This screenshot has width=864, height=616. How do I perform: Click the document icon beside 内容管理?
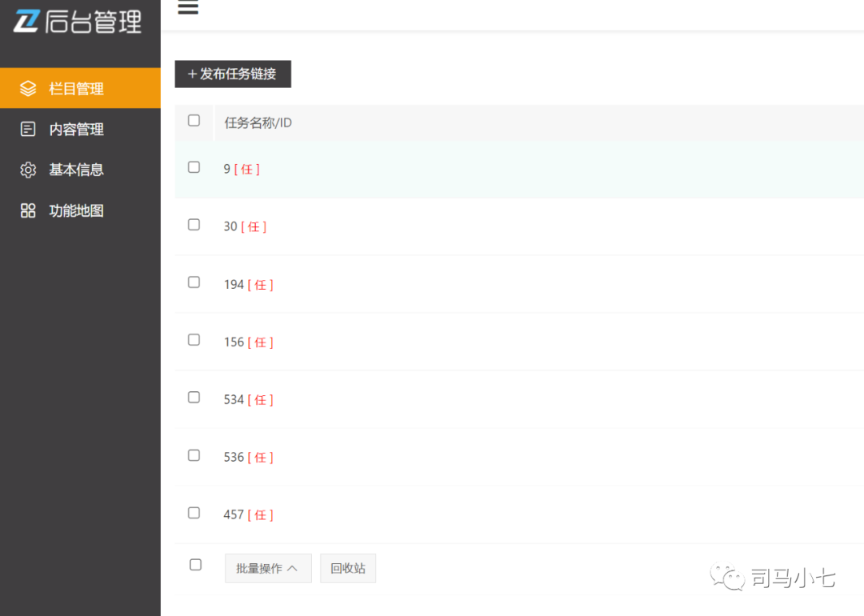pyautogui.click(x=28, y=129)
